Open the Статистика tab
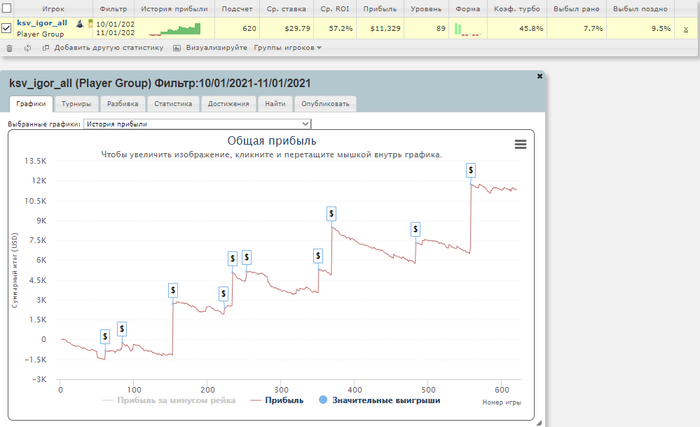This screenshot has height=427, width=700. pyautogui.click(x=173, y=104)
